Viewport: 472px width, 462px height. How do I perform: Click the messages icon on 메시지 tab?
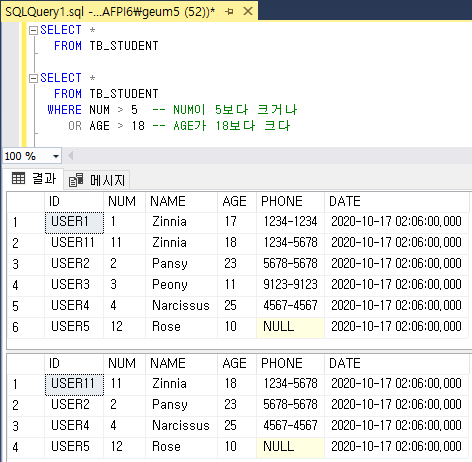coord(76,180)
